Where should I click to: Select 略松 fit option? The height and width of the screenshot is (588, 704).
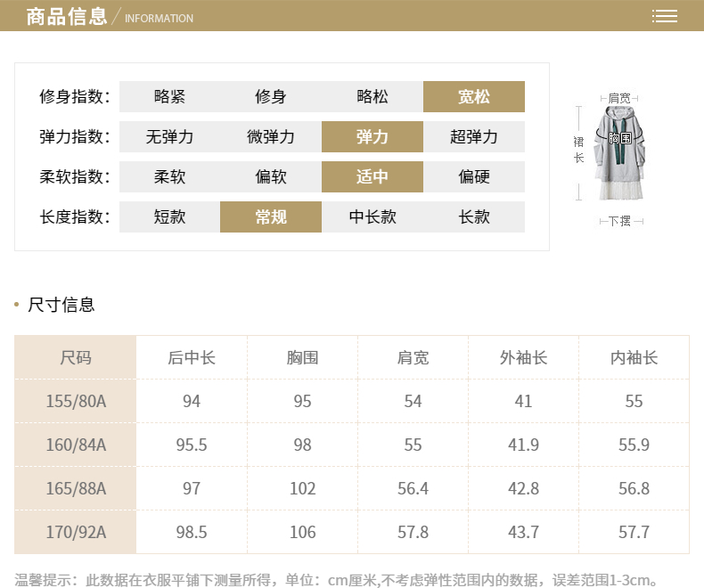[x=372, y=97]
